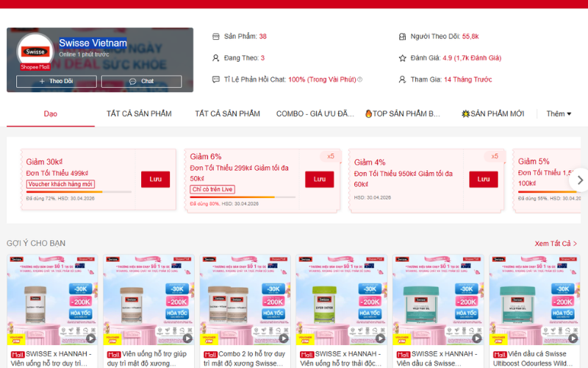Click the Swisse shop avatar logo

[35, 51]
